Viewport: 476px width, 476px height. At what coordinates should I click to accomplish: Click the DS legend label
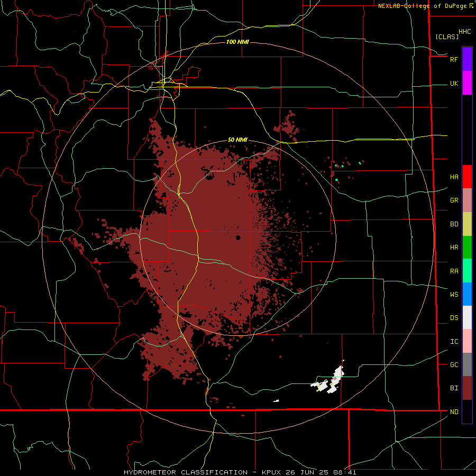pyautogui.click(x=454, y=318)
